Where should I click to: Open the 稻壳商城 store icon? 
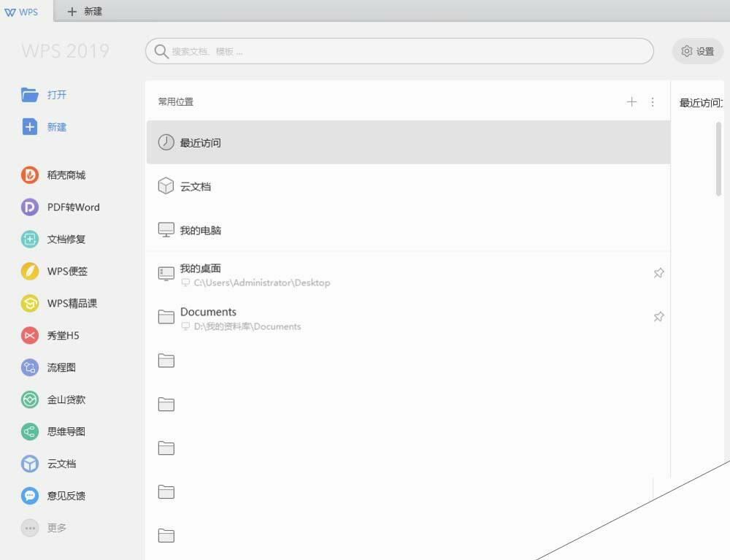pos(30,175)
